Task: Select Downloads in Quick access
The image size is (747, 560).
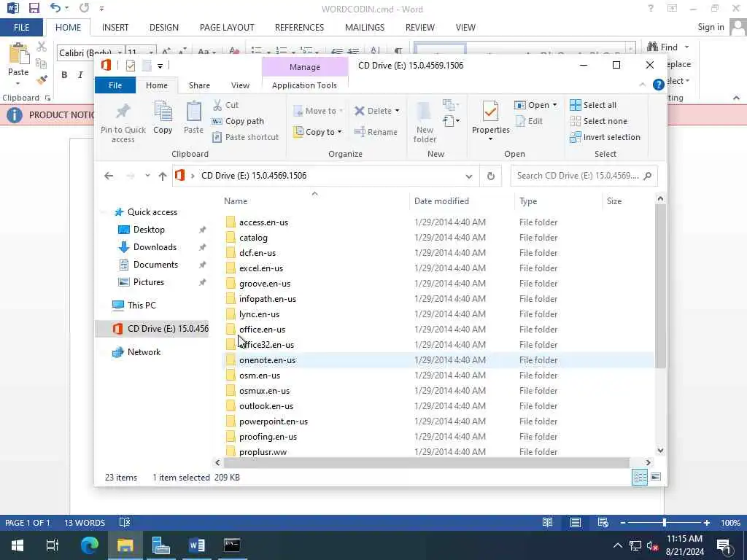Action: [x=155, y=246]
